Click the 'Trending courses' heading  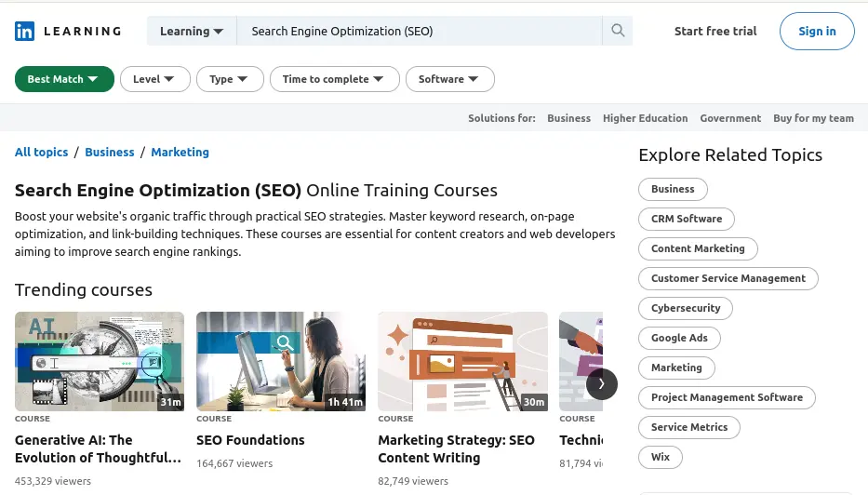click(84, 290)
